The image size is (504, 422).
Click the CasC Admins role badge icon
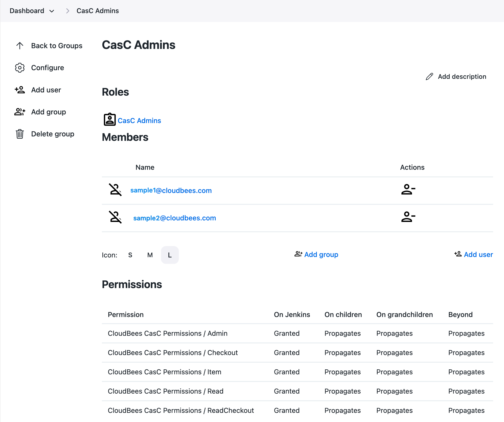pos(110,120)
